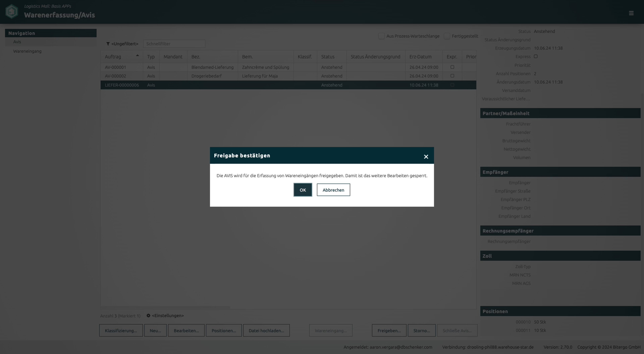Expand the Positionen section header
644x354 pixels.
[560, 311]
